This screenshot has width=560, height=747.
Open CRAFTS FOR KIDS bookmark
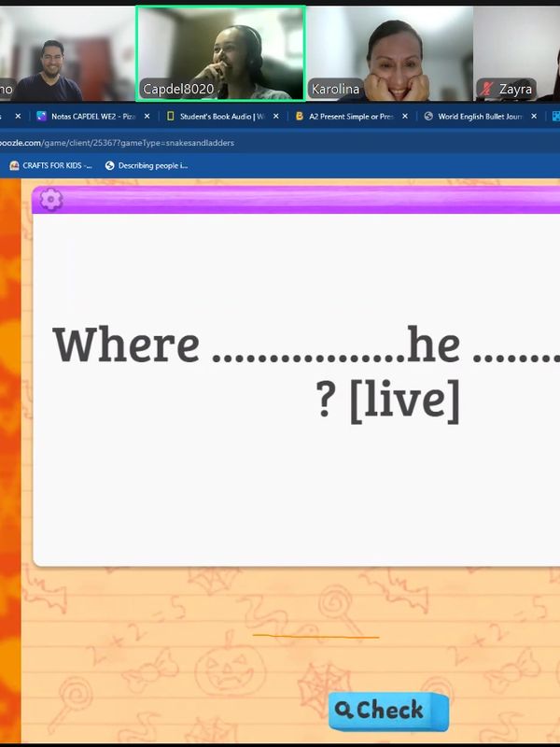click(51, 166)
